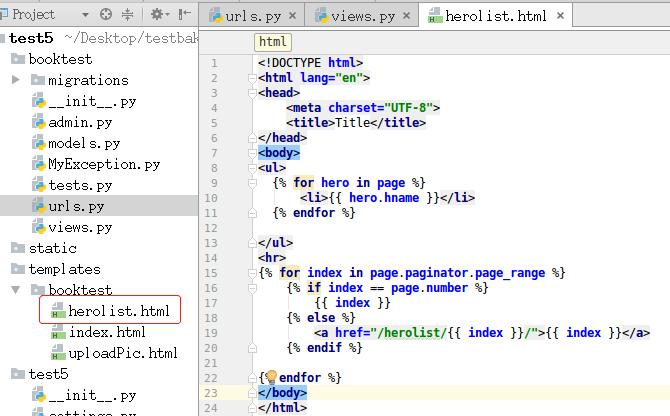The image size is (670, 416).
Task: Select booktest folder under templates
Action: click(80, 290)
